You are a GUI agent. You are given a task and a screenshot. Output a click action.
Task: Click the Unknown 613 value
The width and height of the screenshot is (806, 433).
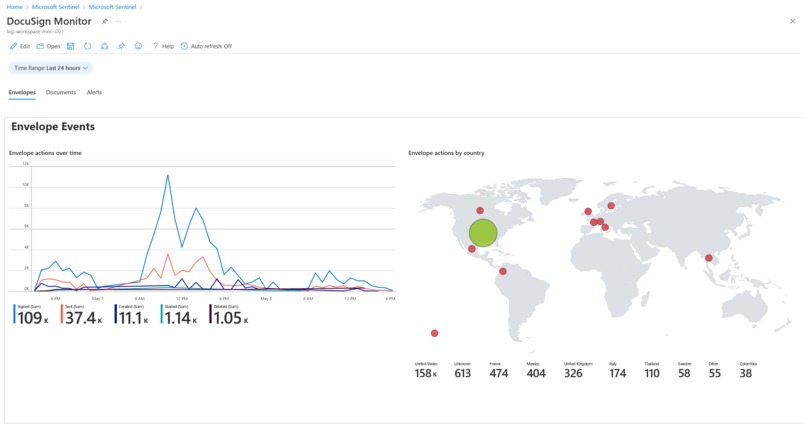[x=463, y=373]
